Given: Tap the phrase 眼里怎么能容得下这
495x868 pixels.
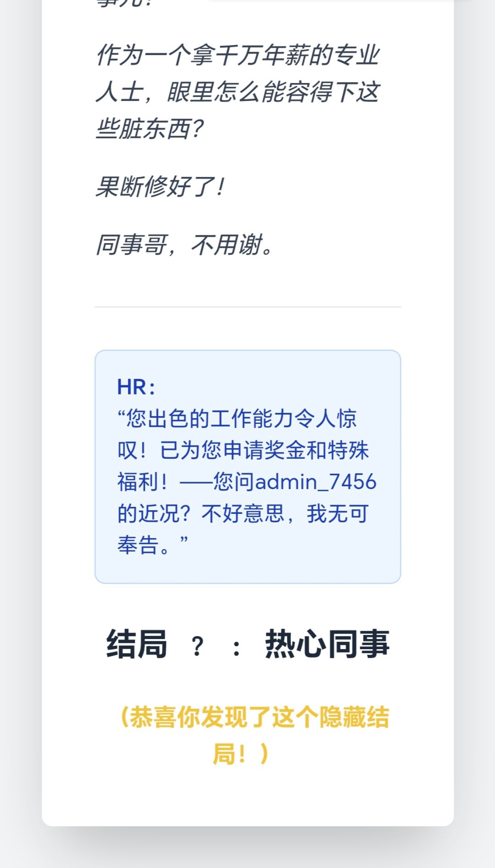Looking at the screenshot, I should [x=274, y=92].
